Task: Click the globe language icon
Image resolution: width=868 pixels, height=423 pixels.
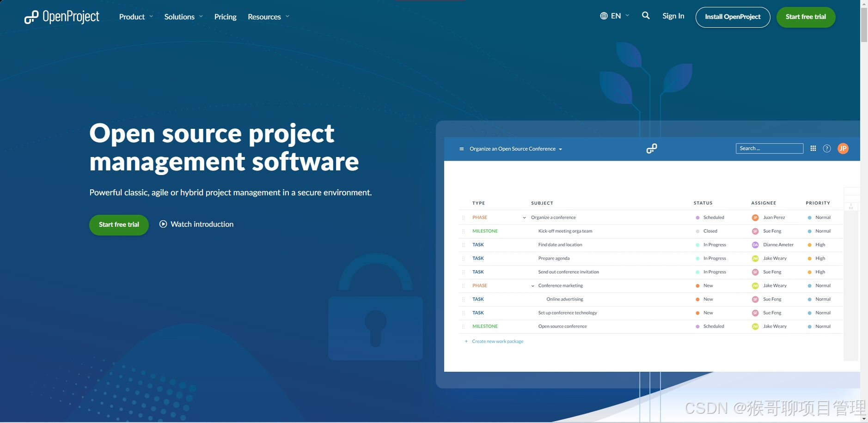Action: (x=604, y=16)
